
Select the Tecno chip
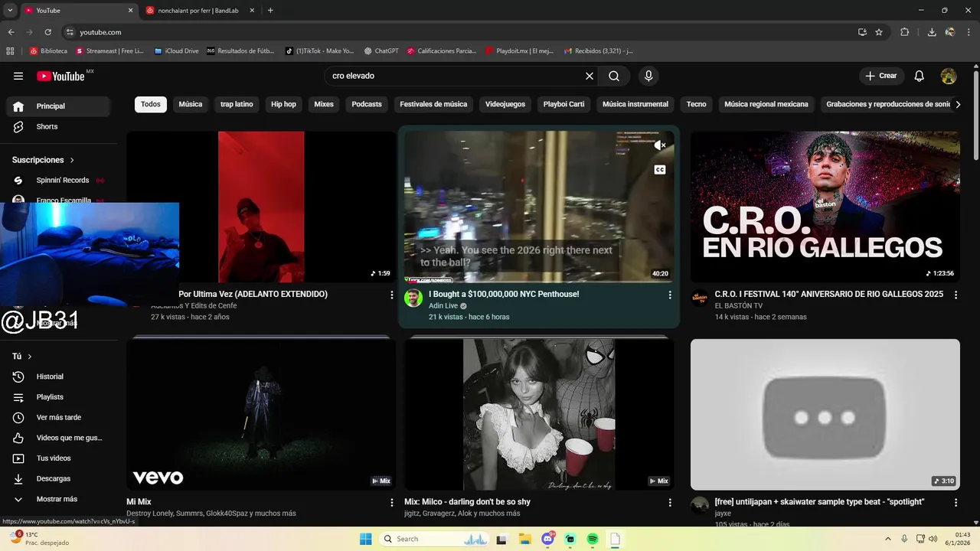coord(696,104)
